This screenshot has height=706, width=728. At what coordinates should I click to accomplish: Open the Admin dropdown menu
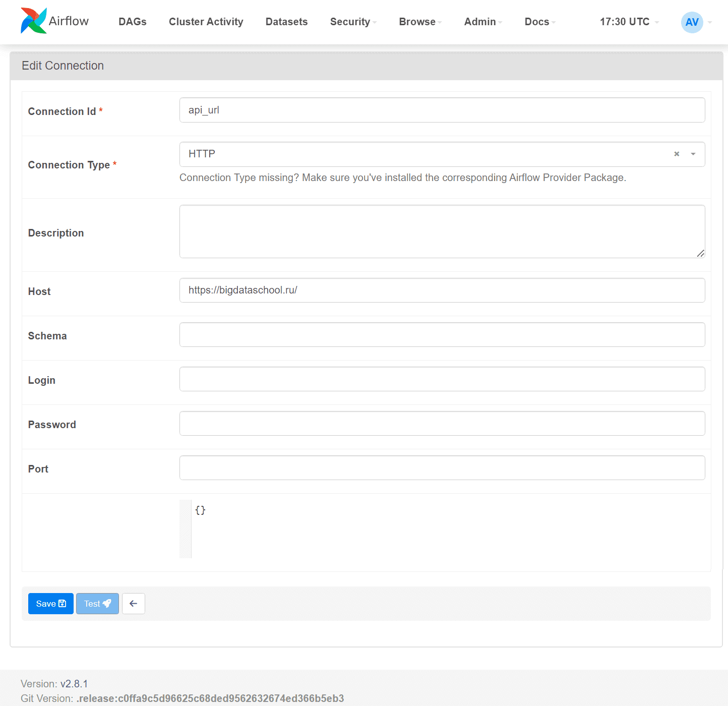482,22
